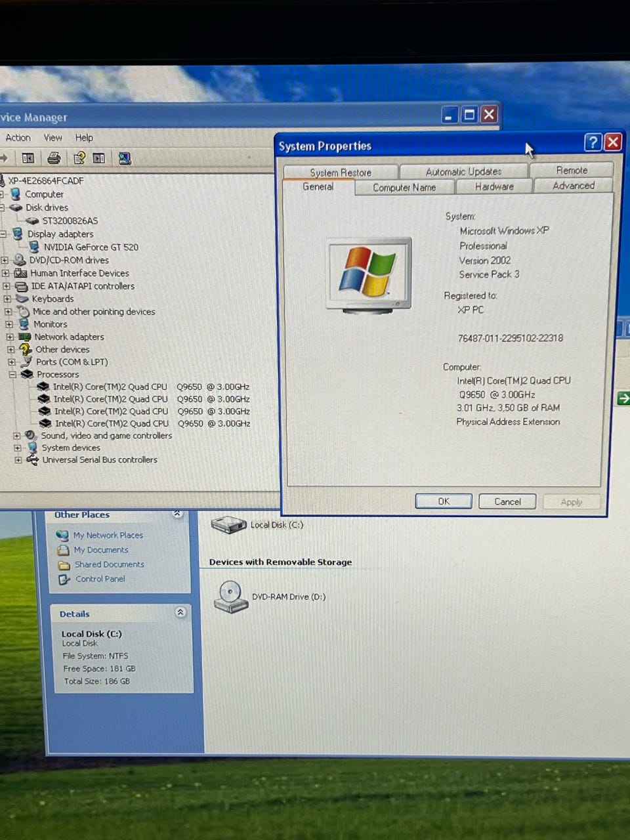Select the Local Disk (C:) drive icon

click(228, 525)
